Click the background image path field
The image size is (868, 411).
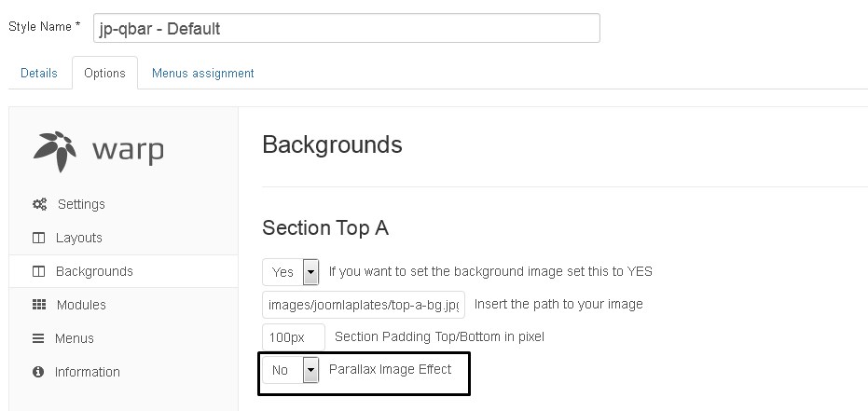pos(364,305)
